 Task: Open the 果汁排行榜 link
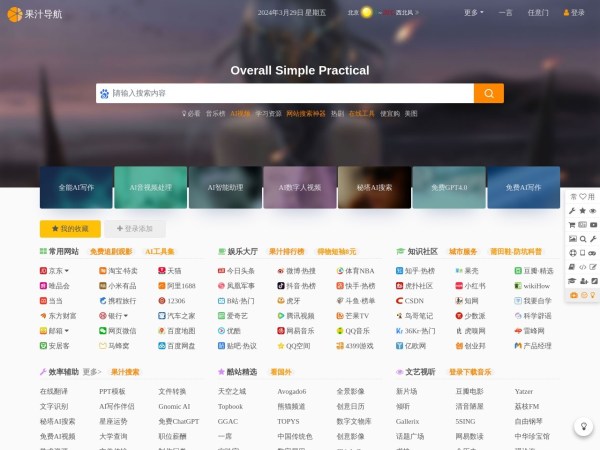tap(287, 251)
